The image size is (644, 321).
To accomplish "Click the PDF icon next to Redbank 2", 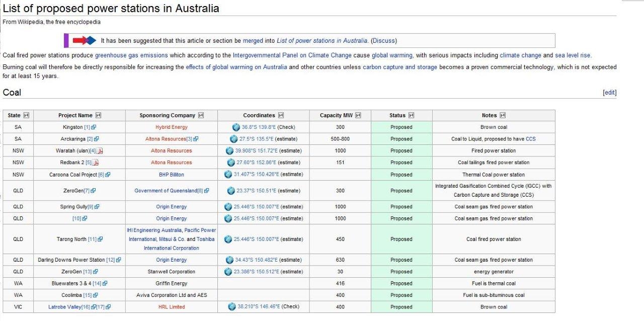I will click(96, 163).
